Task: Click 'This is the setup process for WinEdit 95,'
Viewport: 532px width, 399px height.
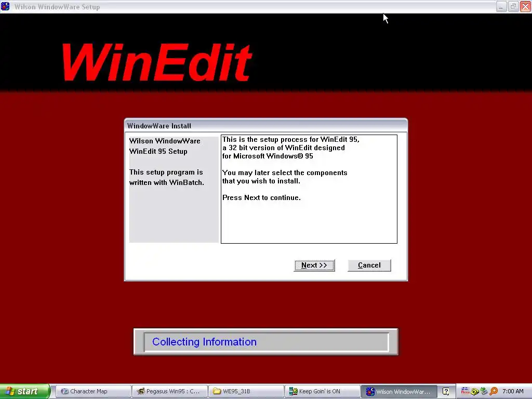Action: pyautogui.click(x=291, y=139)
